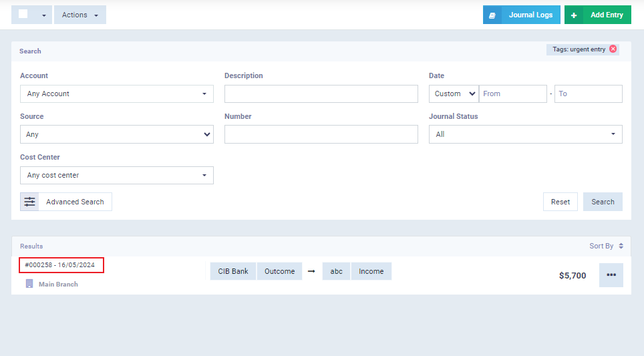Open the three-dots menu for entry #000258
644x356 pixels.
click(611, 275)
